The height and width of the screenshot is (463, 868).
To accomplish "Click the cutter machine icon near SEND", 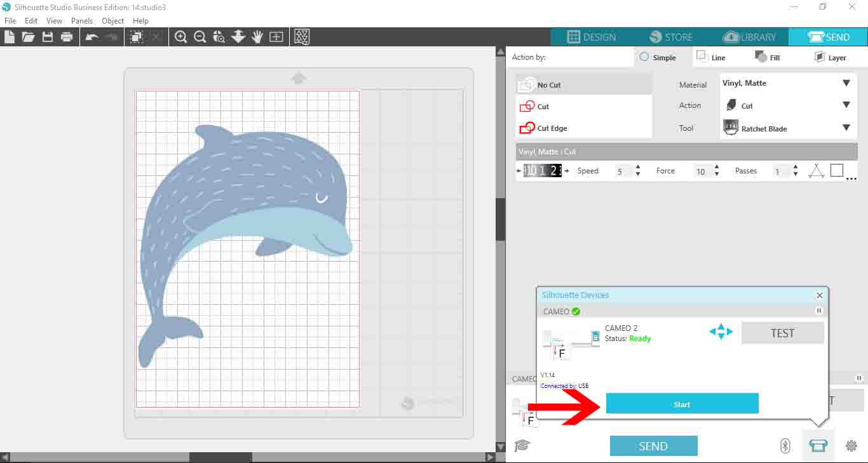I will [818, 445].
